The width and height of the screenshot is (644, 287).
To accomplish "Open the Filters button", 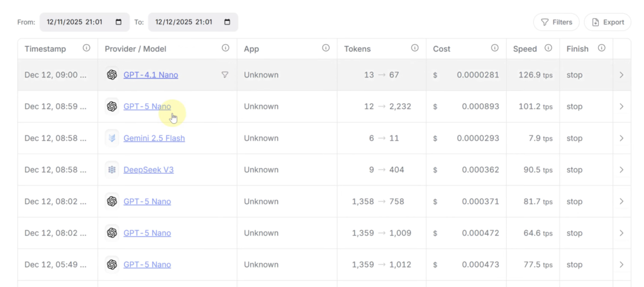I will (557, 22).
